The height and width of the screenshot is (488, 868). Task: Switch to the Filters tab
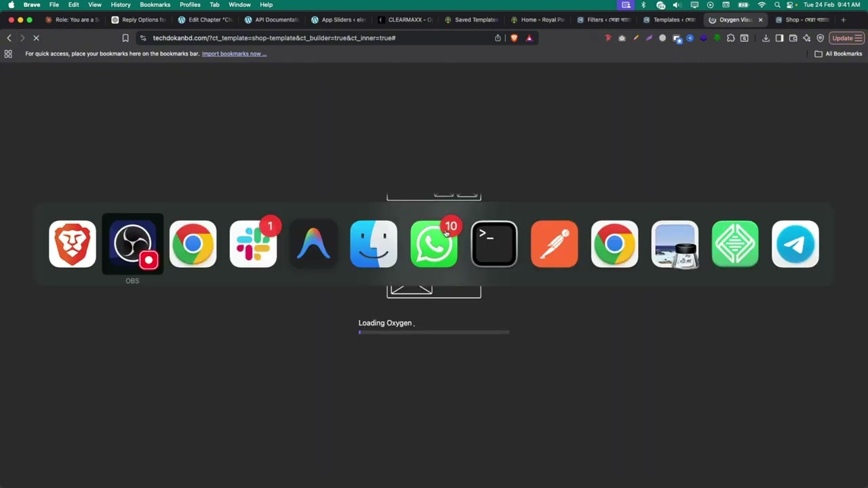coord(604,20)
